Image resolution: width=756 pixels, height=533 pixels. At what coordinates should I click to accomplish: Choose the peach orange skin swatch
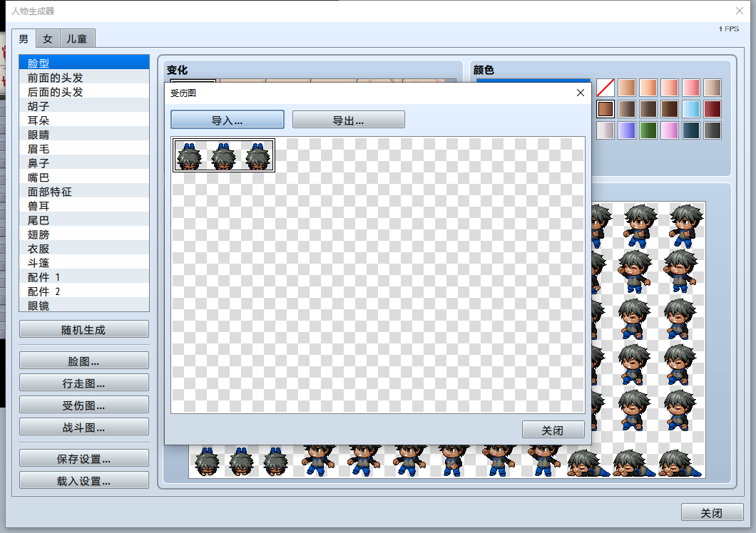(648, 88)
